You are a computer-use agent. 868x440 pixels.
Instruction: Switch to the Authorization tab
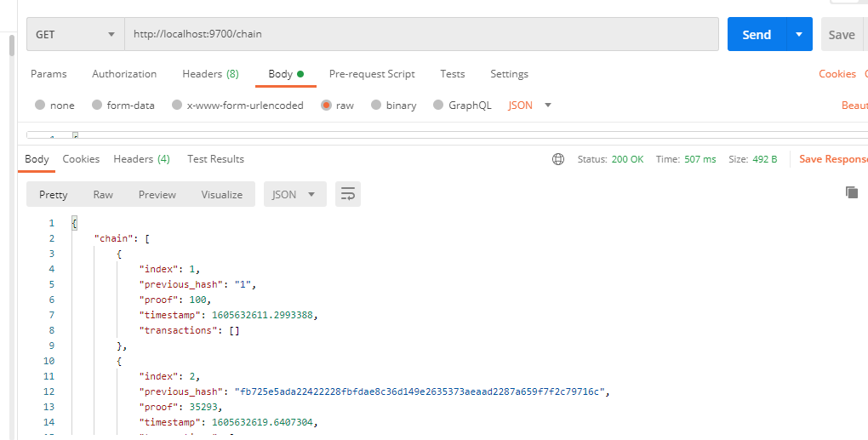(124, 74)
